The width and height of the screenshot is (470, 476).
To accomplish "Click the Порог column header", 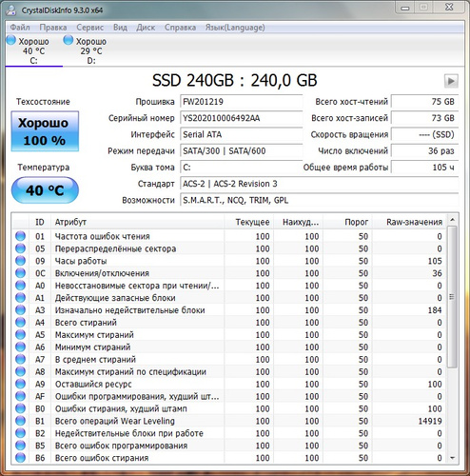I will pos(347,222).
